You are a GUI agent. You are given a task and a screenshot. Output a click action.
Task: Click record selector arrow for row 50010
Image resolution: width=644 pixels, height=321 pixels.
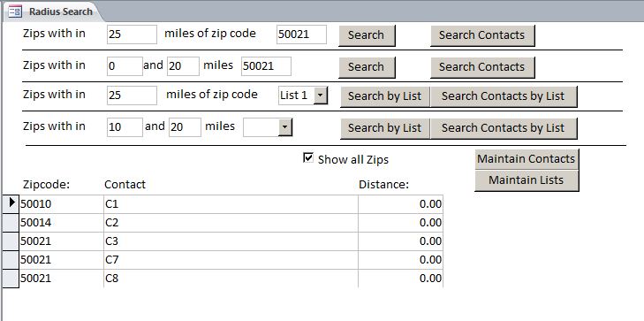11,204
